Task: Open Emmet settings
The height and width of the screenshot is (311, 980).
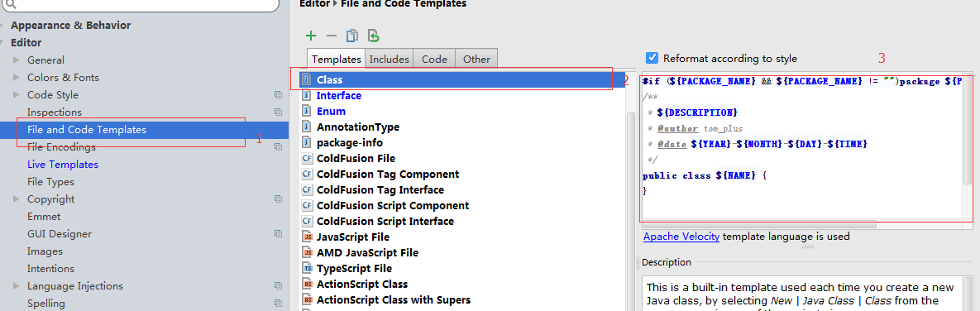Action: [x=44, y=217]
